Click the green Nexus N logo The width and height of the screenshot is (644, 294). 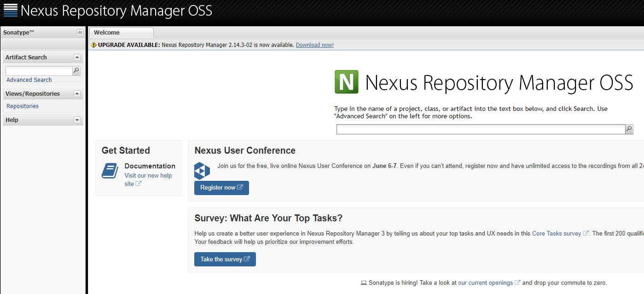346,82
